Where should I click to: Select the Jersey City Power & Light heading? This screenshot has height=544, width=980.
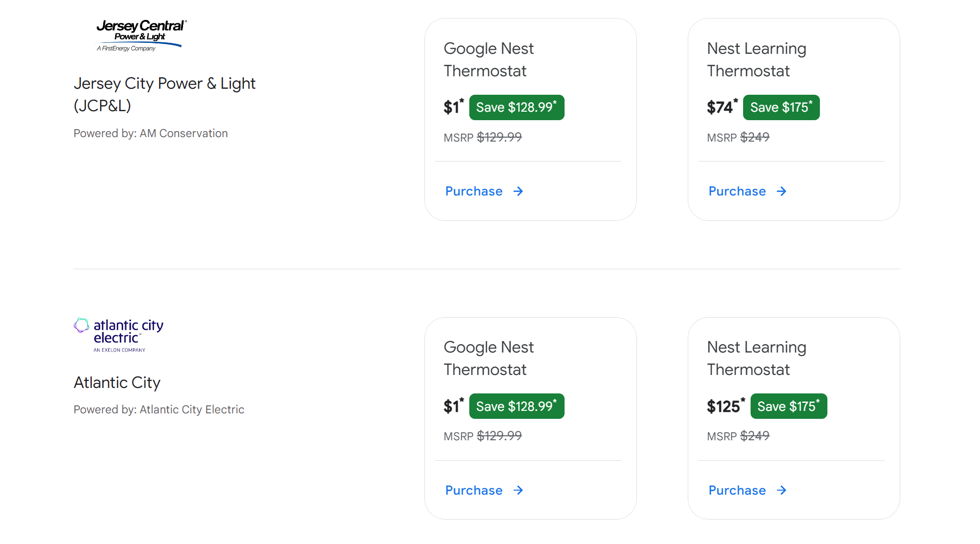164,94
